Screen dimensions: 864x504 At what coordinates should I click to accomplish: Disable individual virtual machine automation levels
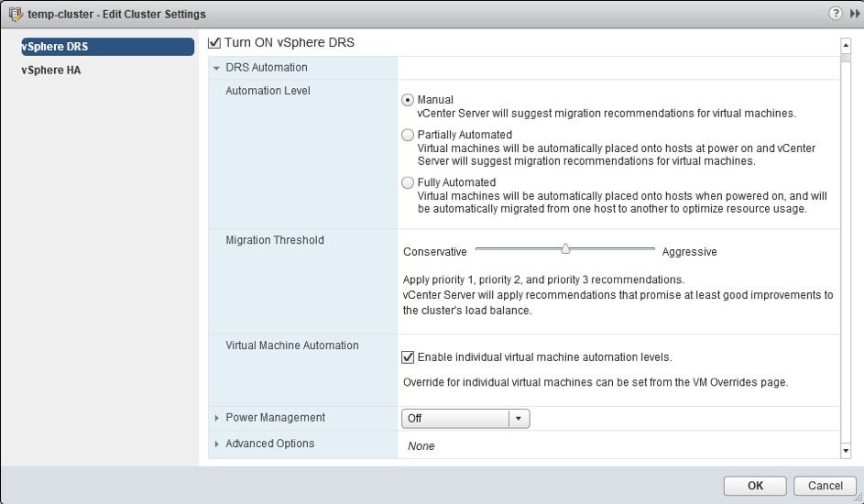[408, 357]
